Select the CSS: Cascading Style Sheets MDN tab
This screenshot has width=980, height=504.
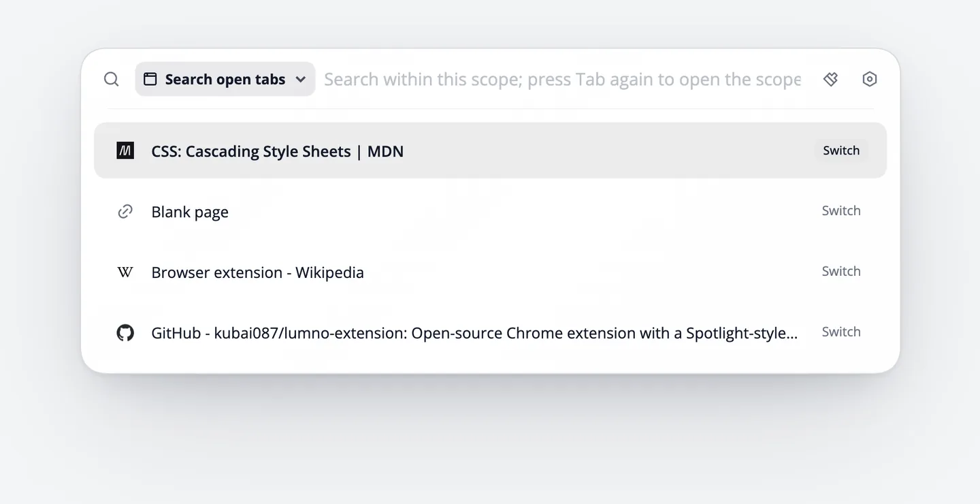490,151
